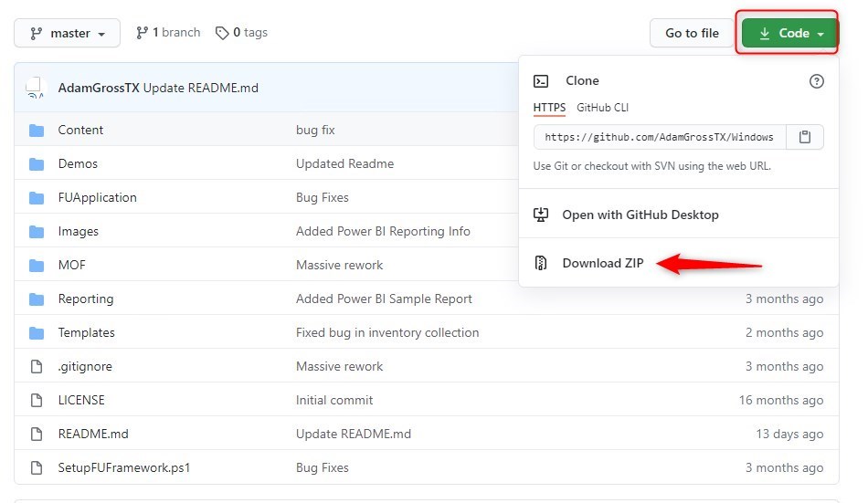Click 'Fixed bug in inventory collection' message

tap(387, 332)
